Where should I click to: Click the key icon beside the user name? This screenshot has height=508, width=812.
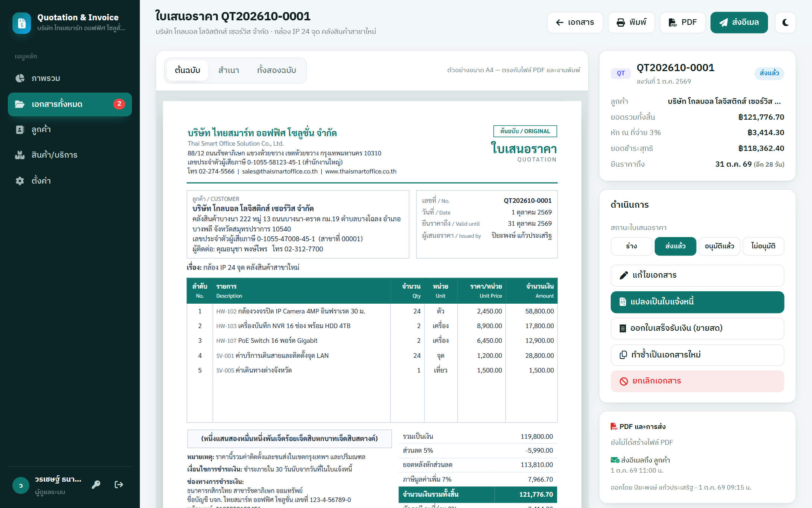point(96,485)
